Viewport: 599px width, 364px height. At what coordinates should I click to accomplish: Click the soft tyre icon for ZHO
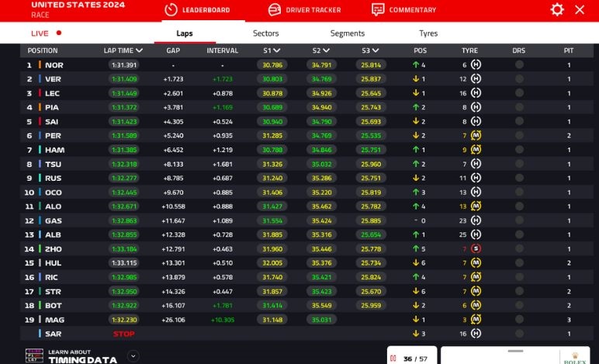pos(476,249)
